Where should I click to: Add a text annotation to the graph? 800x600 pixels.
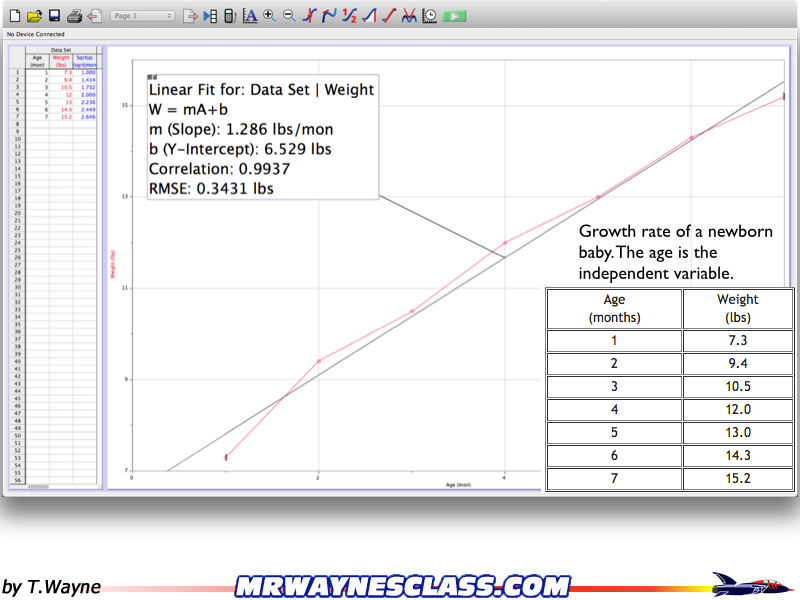[x=251, y=15]
